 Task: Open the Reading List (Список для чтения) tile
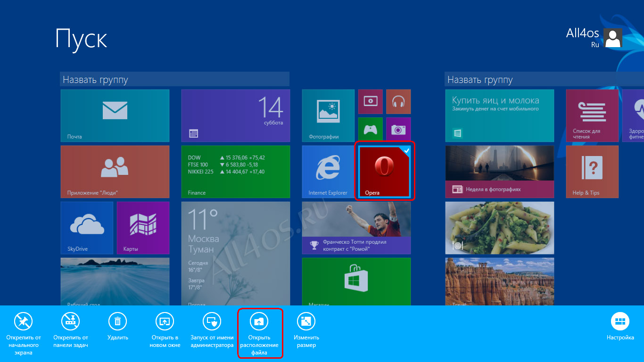[592, 115]
